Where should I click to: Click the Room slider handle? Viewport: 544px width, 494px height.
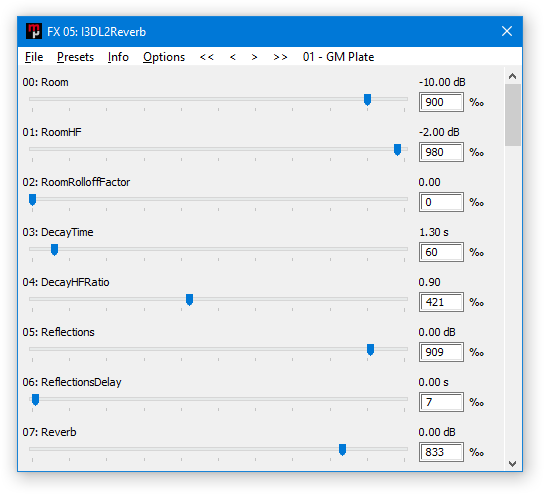click(x=367, y=100)
